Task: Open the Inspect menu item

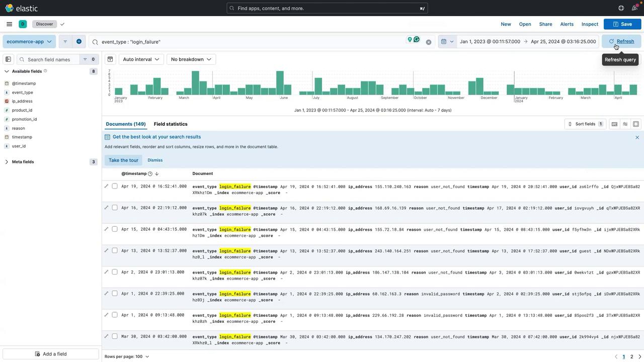Action: click(590, 24)
